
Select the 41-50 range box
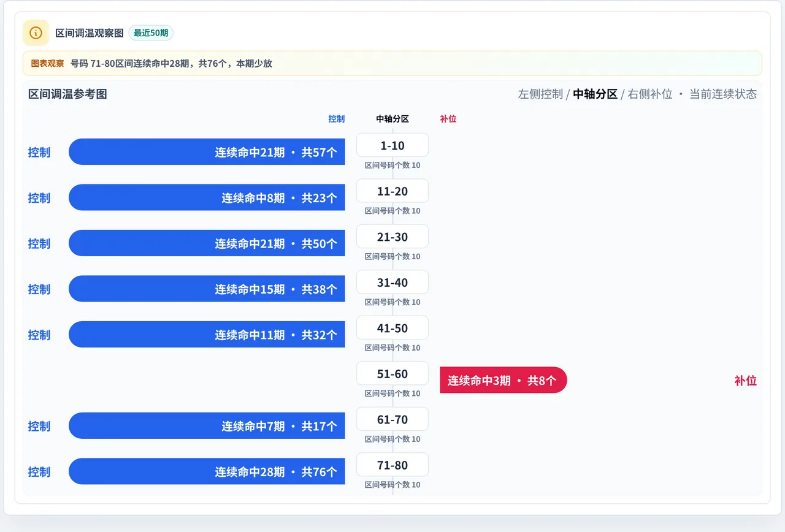(392, 328)
